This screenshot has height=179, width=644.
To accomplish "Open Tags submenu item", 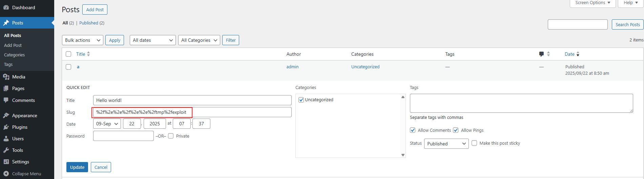I will [8, 64].
